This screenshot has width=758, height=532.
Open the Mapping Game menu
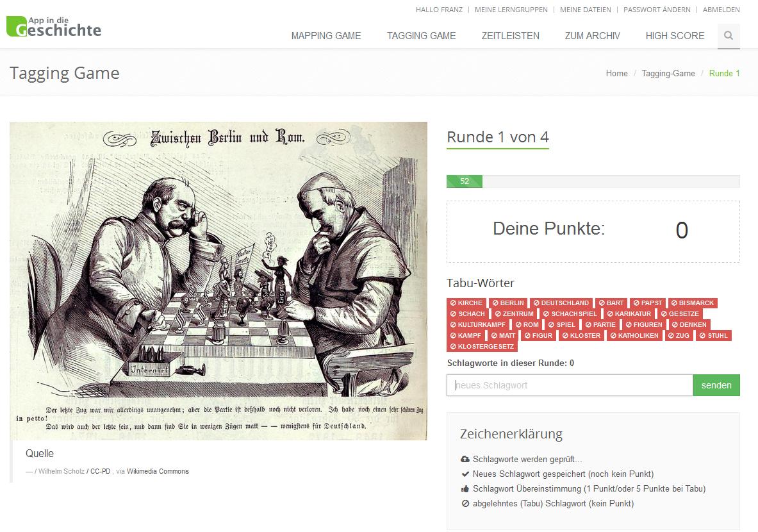click(326, 36)
